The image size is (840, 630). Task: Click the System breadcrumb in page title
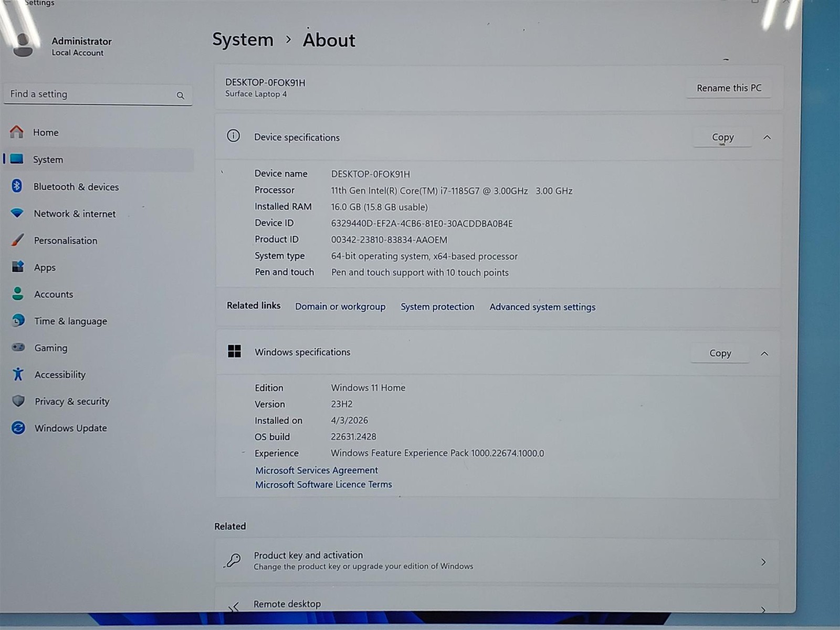pyautogui.click(x=243, y=39)
